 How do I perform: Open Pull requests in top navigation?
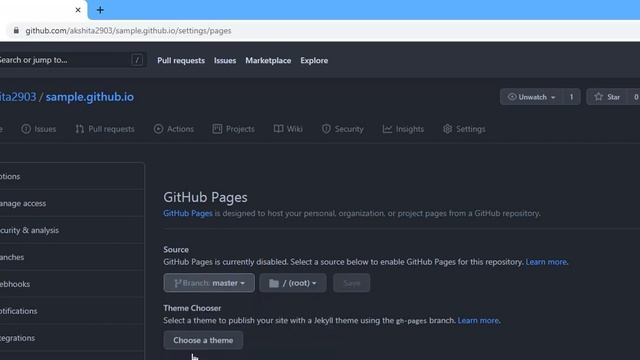pyautogui.click(x=181, y=60)
